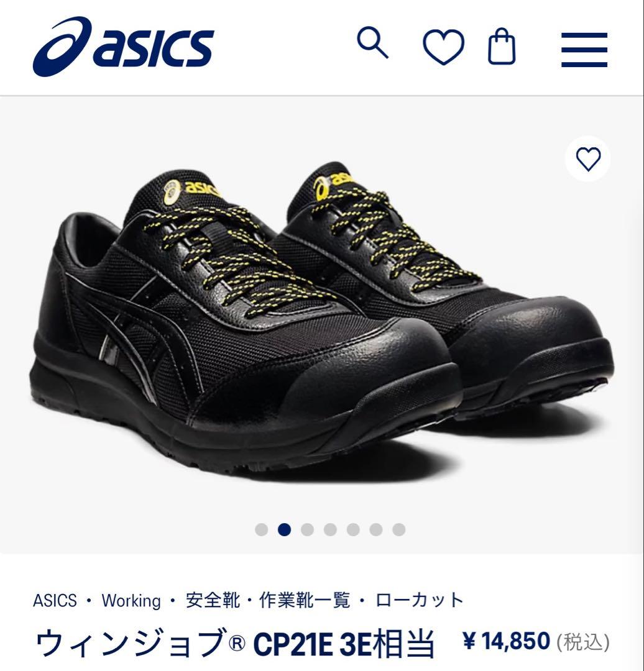The height and width of the screenshot is (671, 644).
Task: Open the Working breadcrumb link
Action: coord(131,601)
